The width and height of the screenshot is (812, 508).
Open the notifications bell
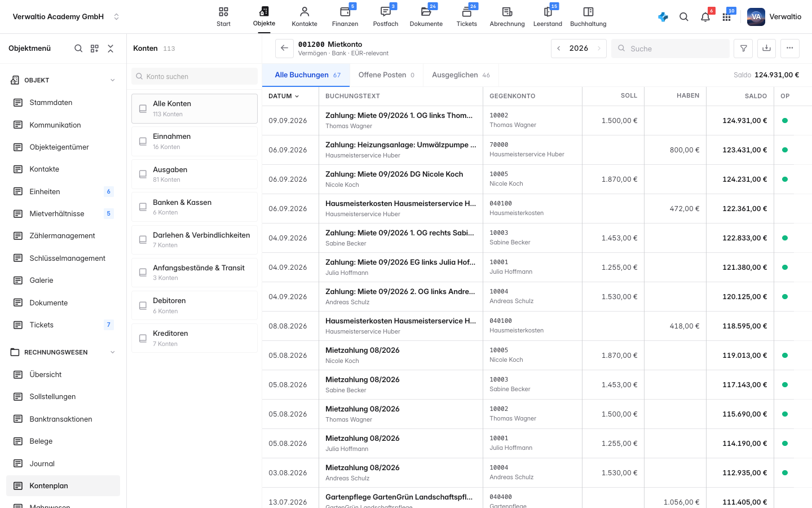coord(705,17)
